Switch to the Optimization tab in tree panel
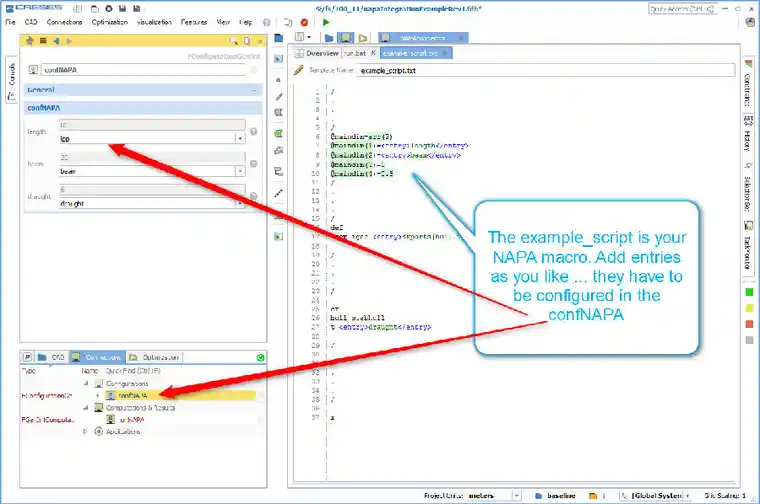The width and height of the screenshot is (760, 504). pos(155,357)
